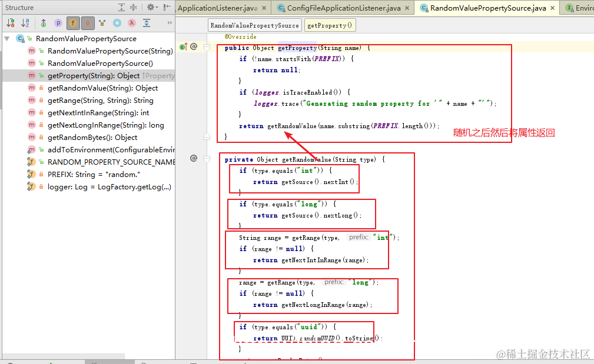The width and height of the screenshot is (594, 364).
Task: Click @ gutter icon beside getProperty line
Action: (x=194, y=46)
